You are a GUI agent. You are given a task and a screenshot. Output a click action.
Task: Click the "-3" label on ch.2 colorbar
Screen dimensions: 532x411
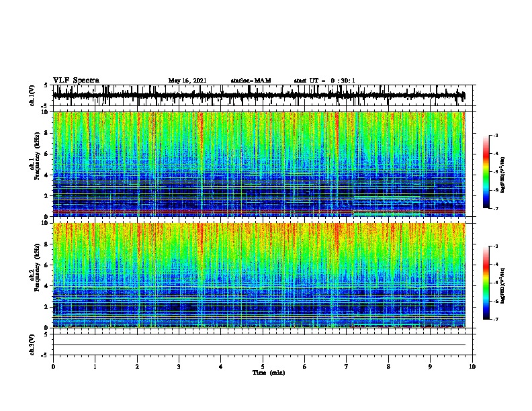point(495,246)
